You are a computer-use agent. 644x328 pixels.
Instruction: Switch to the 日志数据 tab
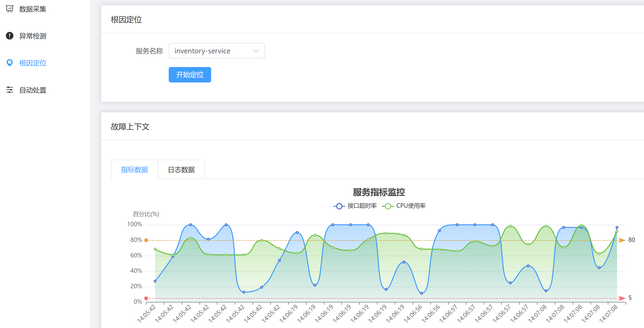tap(181, 170)
